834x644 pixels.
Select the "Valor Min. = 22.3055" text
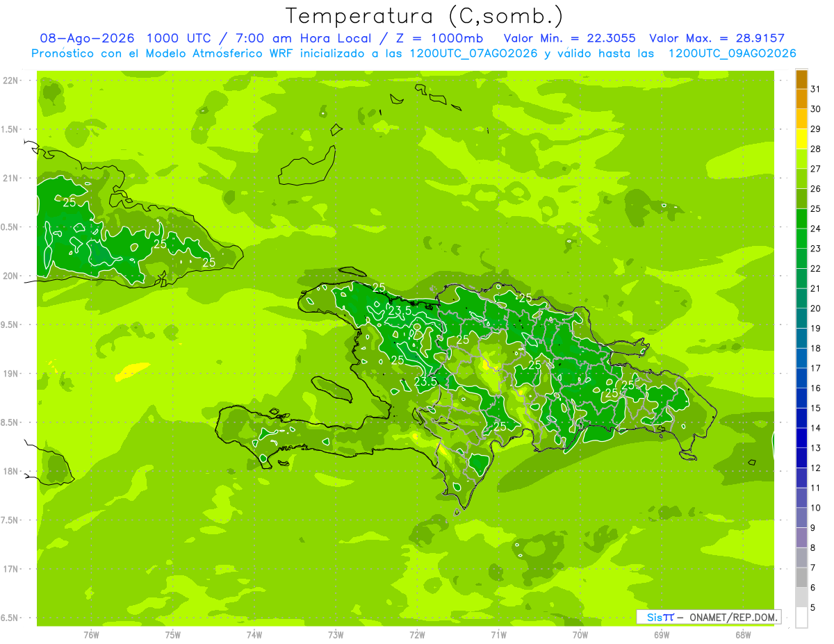click(569, 38)
